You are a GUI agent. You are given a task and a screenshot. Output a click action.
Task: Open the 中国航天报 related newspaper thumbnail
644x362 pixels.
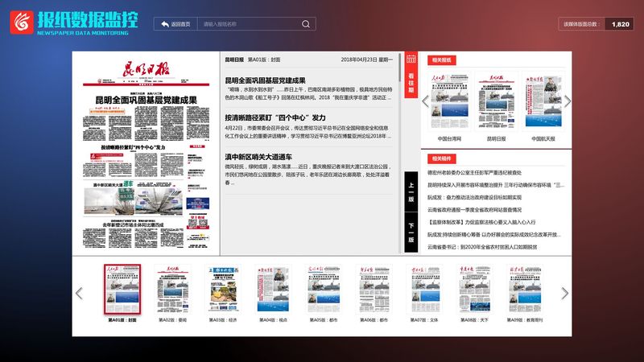tap(543, 101)
